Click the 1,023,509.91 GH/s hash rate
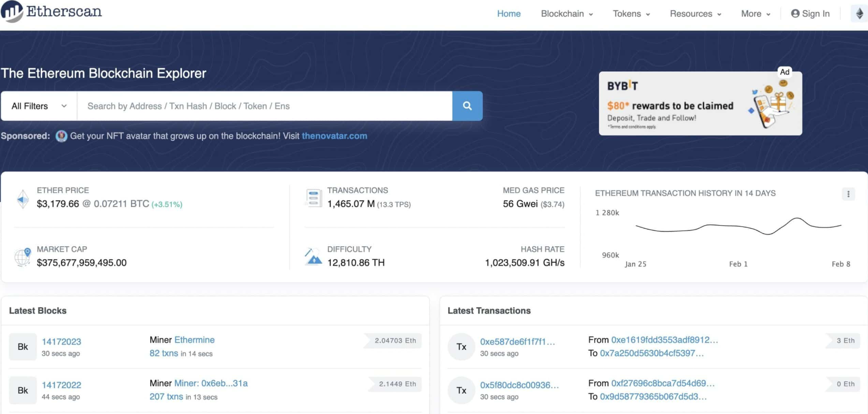Image resolution: width=868 pixels, height=414 pixels. point(525,262)
